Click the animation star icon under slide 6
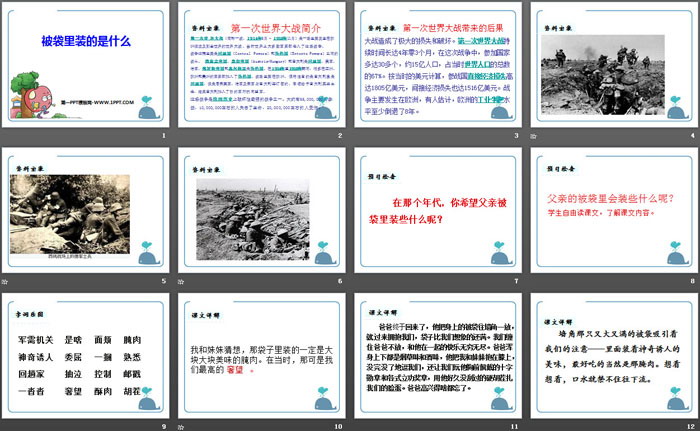The width and height of the screenshot is (700, 431). [x=181, y=281]
